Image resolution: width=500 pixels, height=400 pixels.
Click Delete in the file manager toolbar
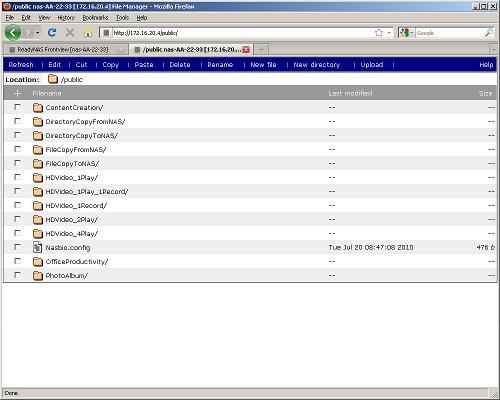pos(180,65)
